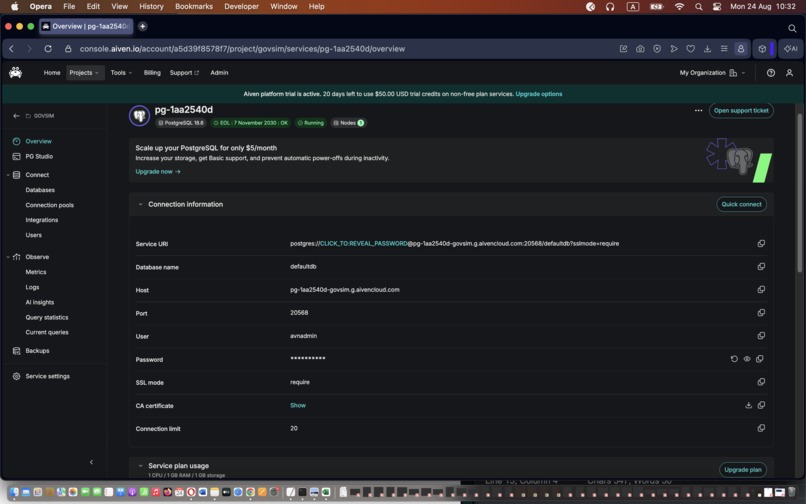
Task: Click CLICK_TO:REVEAL_PASSWORD in the Service URI
Action: pos(363,244)
